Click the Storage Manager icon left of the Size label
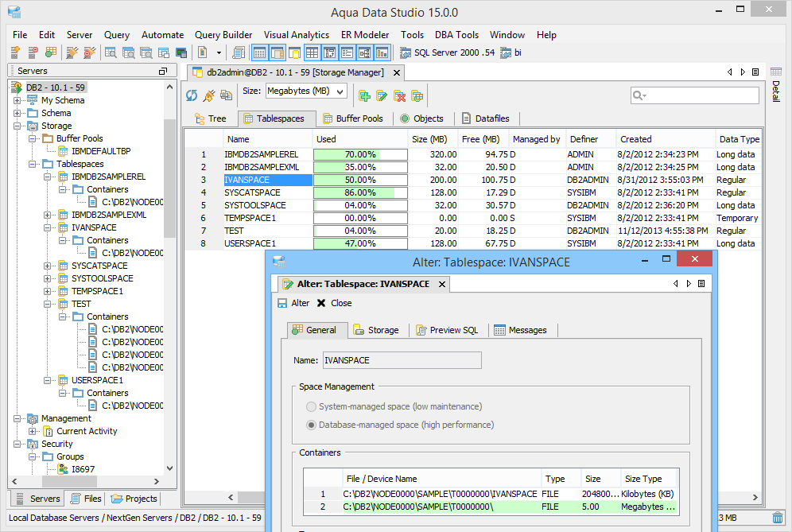The height and width of the screenshot is (532, 792). [x=227, y=95]
